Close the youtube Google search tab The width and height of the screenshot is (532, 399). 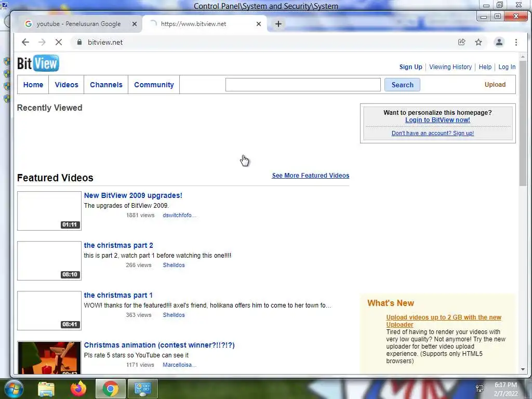click(135, 24)
